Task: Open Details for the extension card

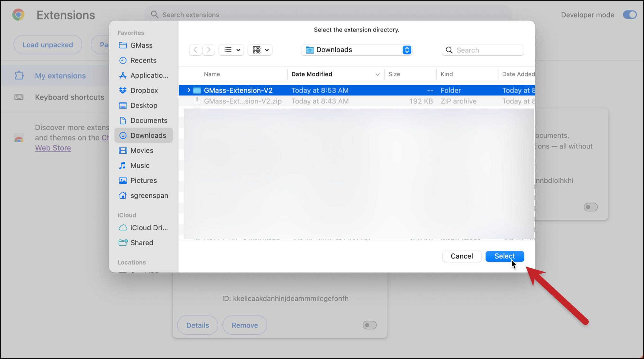Action: click(x=198, y=325)
